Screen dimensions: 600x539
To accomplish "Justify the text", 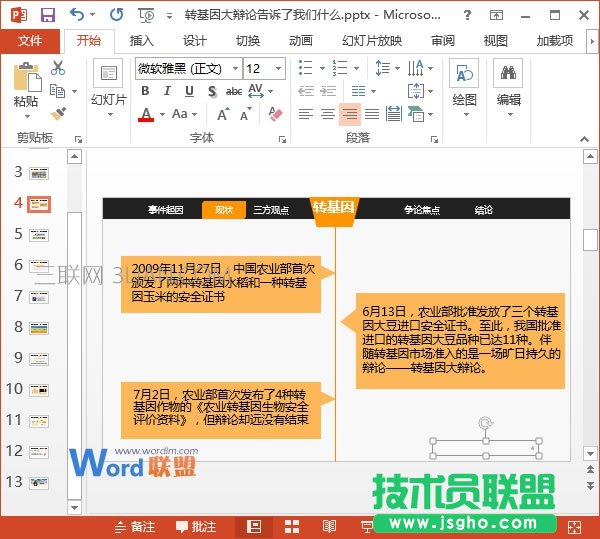I will pos(372,114).
